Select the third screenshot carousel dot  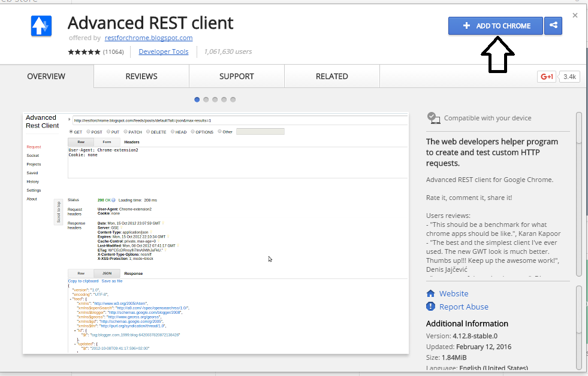215,99
